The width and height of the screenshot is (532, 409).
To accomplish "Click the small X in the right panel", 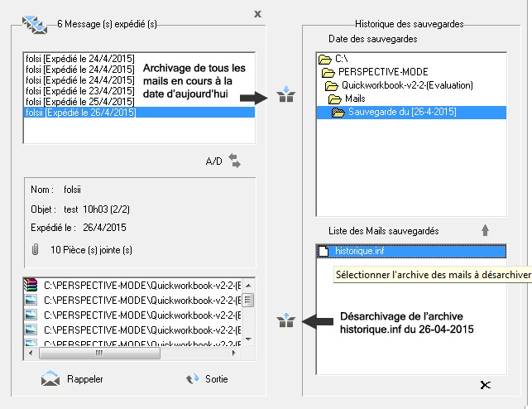I will coord(486,385).
